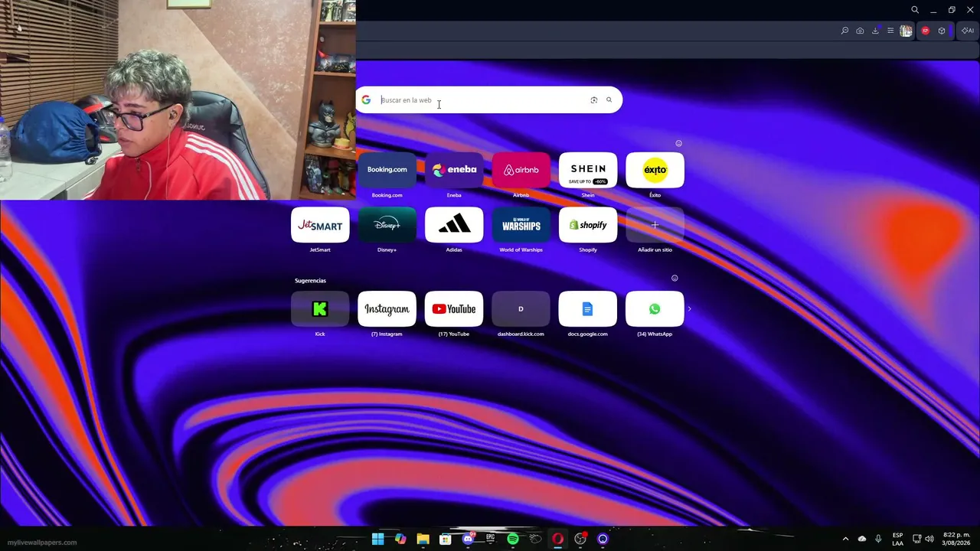Image resolution: width=980 pixels, height=551 pixels.
Task: Click the cloud icon in the system tray
Action: pyautogui.click(x=862, y=539)
